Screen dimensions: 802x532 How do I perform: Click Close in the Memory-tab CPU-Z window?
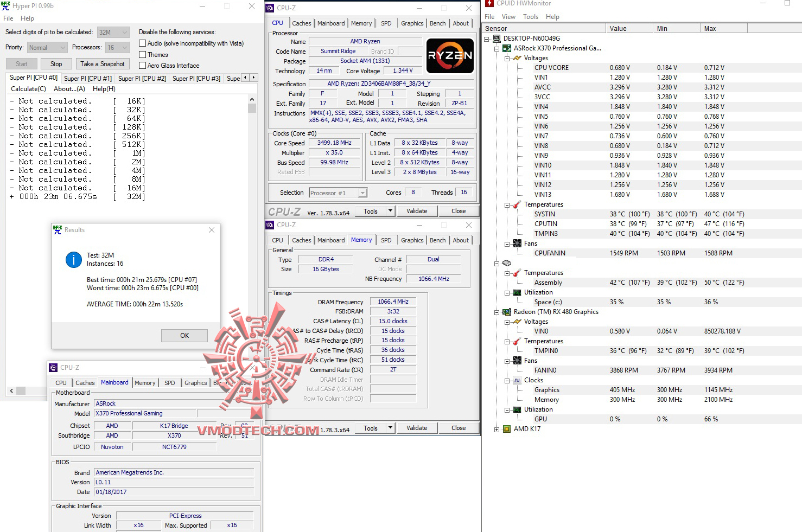(x=459, y=428)
